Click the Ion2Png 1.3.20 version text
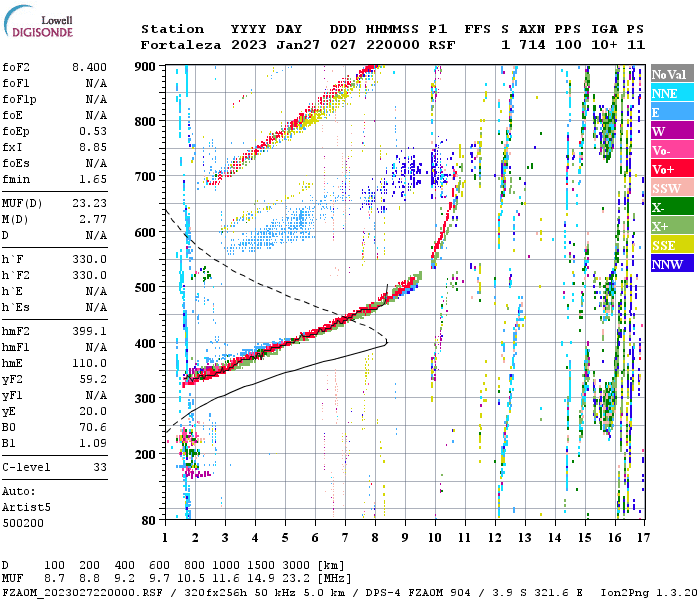This screenshot has height=600, width=700. click(x=649, y=593)
